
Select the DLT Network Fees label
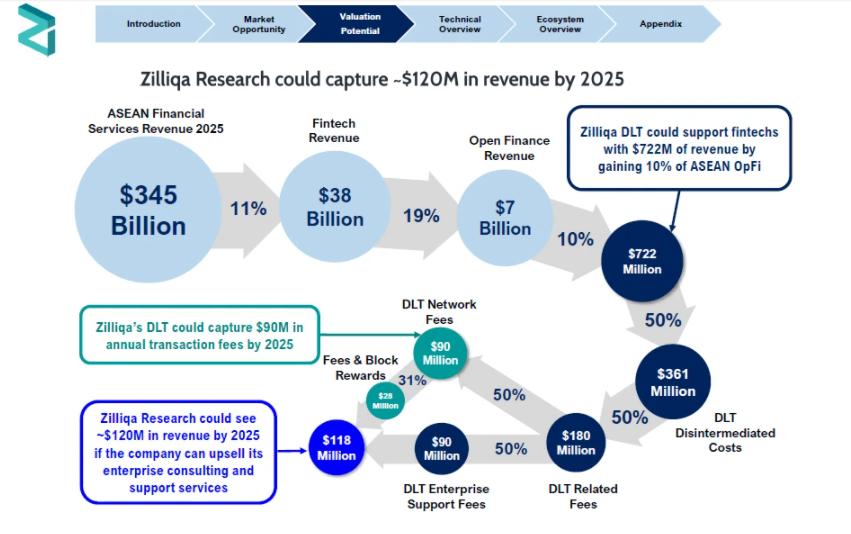coord(439,312)
